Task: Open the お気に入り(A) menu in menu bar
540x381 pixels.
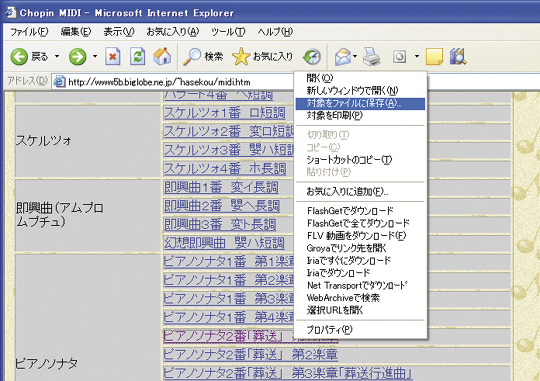Action: pos(173,32)
